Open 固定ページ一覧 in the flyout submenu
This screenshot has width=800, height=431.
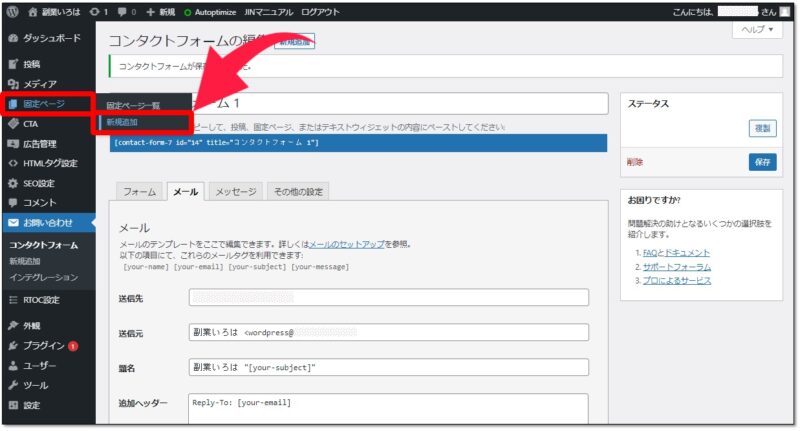133,106
